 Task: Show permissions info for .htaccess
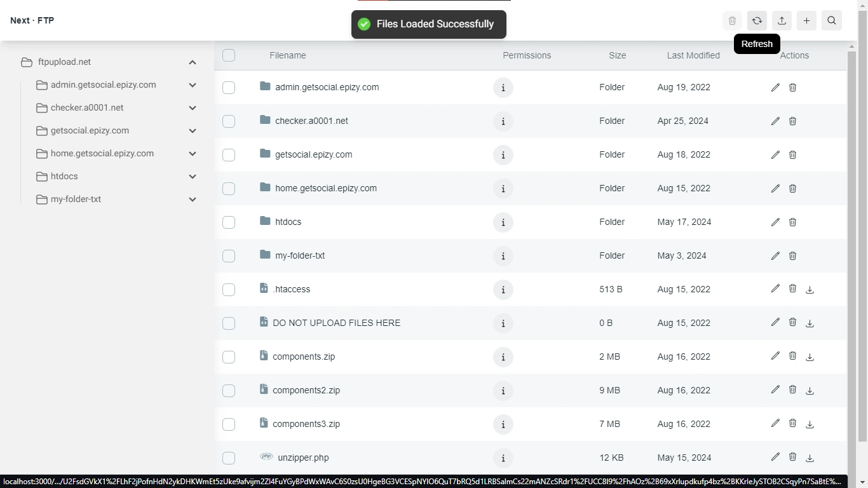503,290
